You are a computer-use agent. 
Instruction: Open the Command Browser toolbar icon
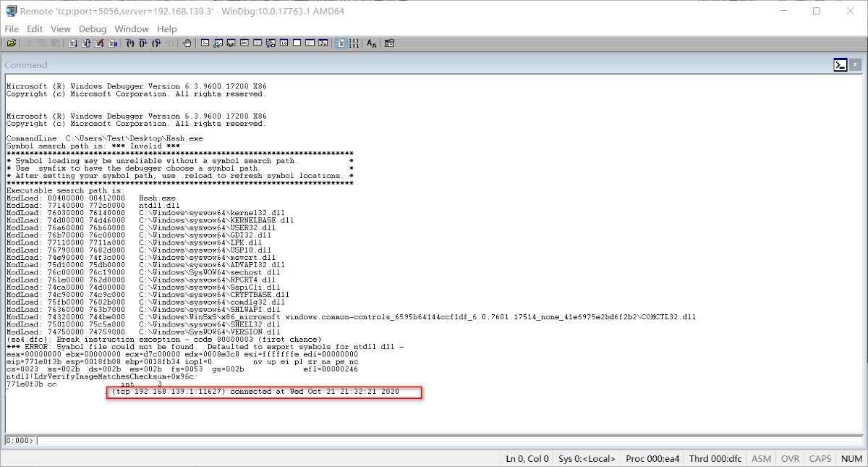pos(323,43)
